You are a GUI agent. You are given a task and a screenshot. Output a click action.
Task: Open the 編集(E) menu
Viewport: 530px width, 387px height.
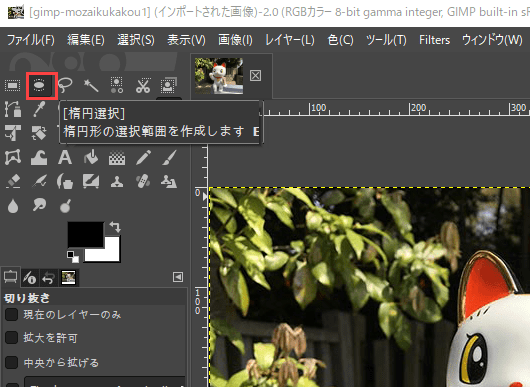point(86,40)
